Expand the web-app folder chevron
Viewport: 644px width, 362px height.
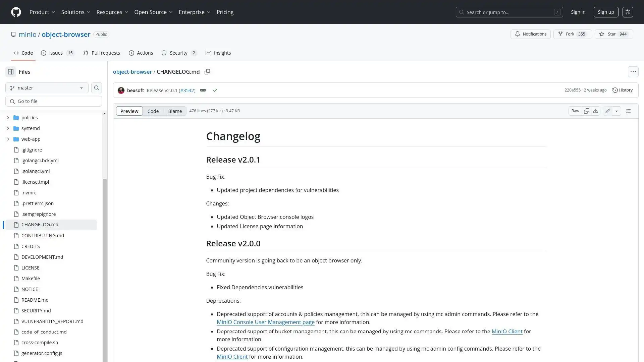pyautogui.click(x=8, y=139)
